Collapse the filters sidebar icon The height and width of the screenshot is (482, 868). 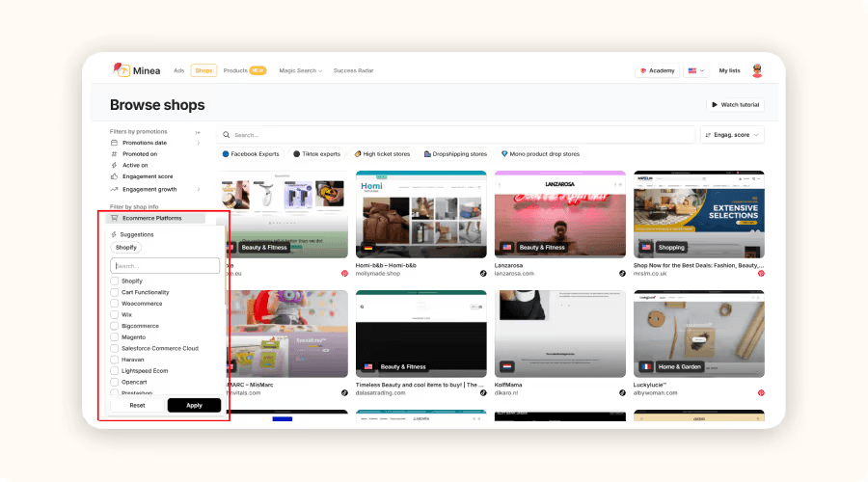coord(198,132)
